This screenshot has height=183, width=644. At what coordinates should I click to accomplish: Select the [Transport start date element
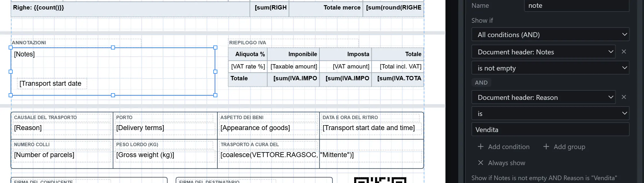tap(52, 83)
